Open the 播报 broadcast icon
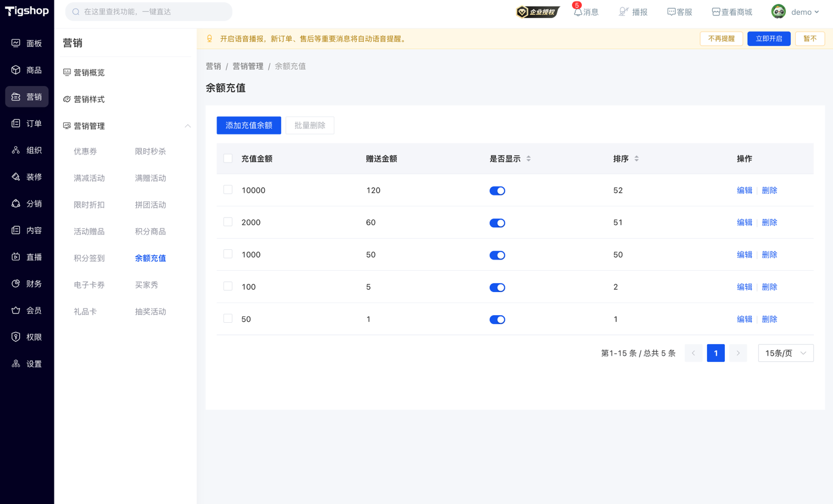The height and width of the screenshot is (504, 833). coord(624,12)
